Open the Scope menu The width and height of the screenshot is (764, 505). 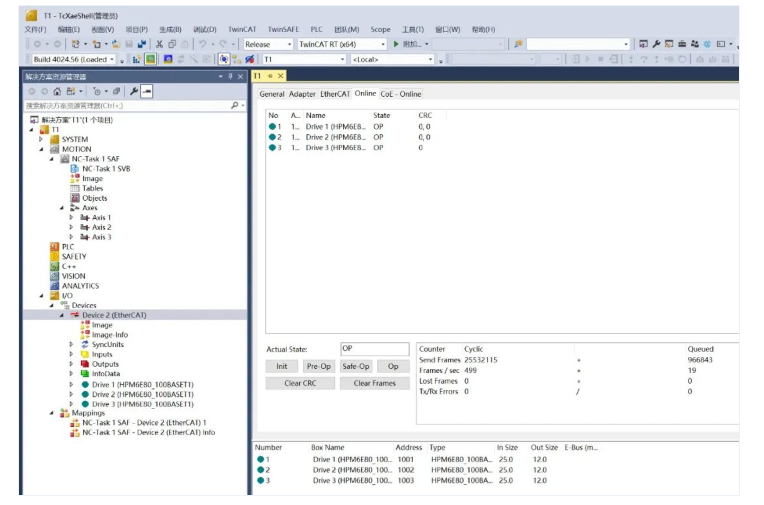click(x=380, y=30)
